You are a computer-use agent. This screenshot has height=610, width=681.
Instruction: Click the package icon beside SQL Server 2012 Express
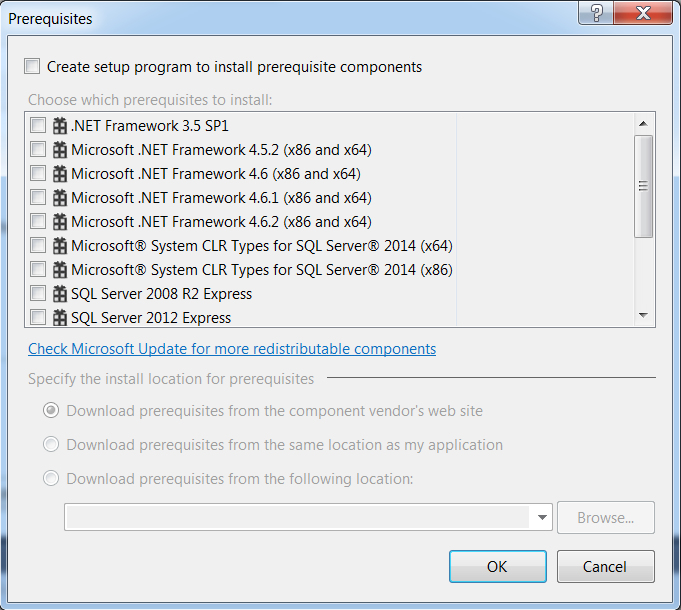[60, 318]
